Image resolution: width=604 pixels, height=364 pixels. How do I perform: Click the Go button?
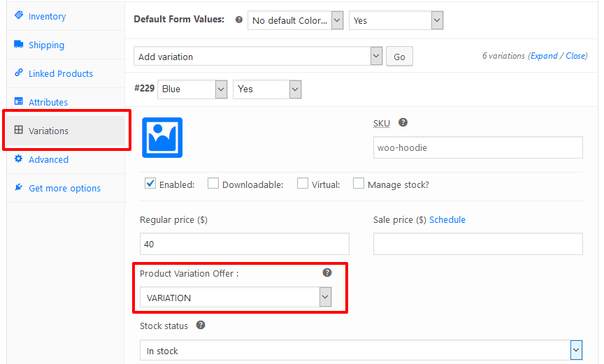point(399,57)
